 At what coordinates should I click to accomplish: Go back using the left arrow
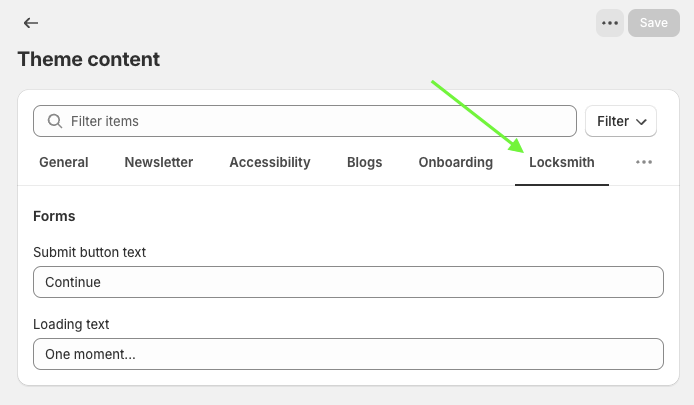tap(31, 23)
